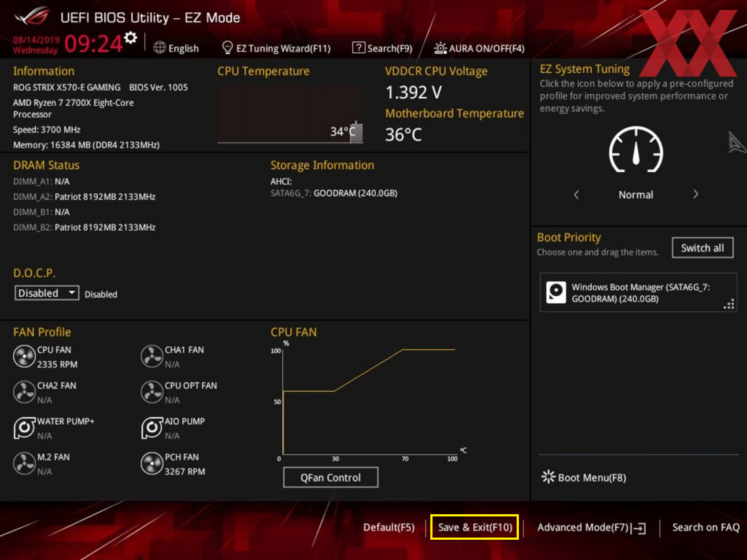
Task: Click the 1.392 V voltage value
Action: point(414,92)
